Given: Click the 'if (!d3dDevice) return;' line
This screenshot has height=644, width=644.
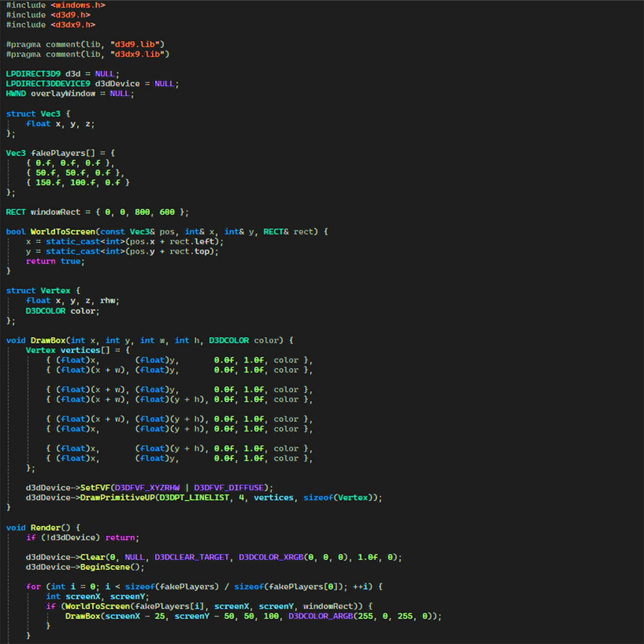Looking at the screenshot, I should tap(83, 537).
